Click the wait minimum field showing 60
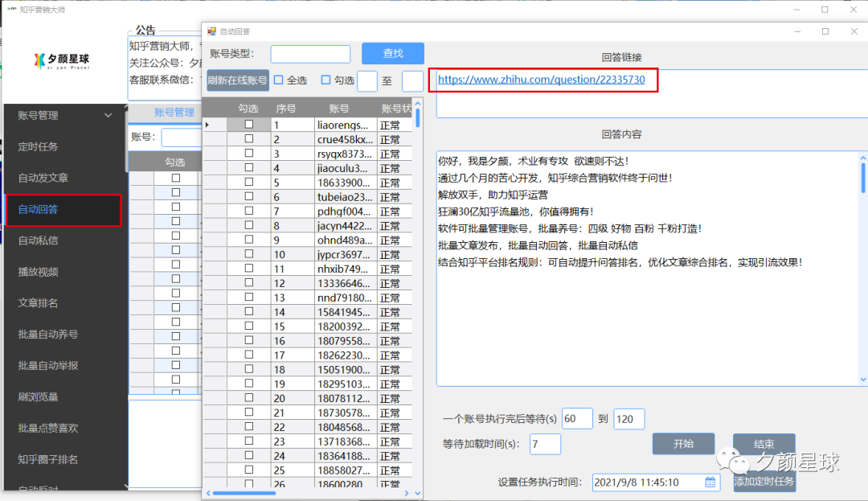 [577, 418]
